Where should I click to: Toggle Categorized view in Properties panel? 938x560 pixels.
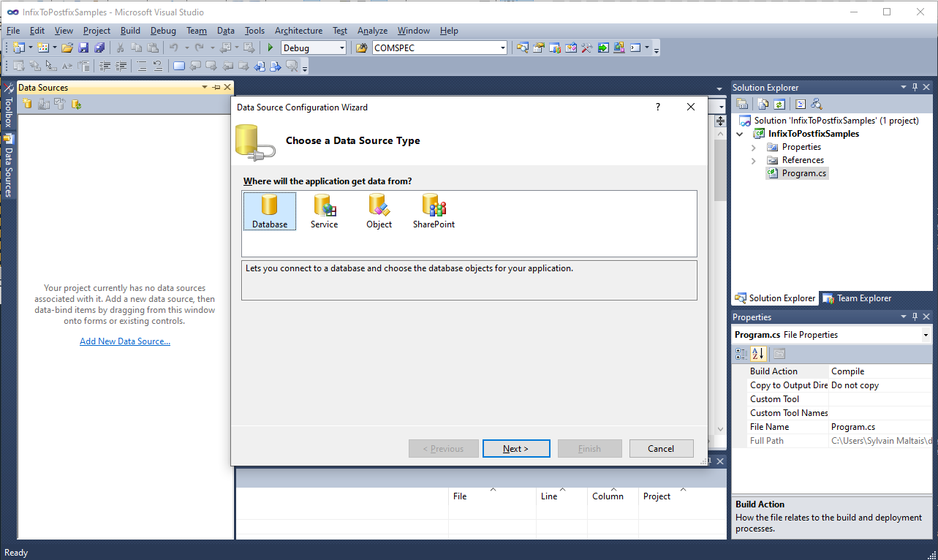pos(741,354)
